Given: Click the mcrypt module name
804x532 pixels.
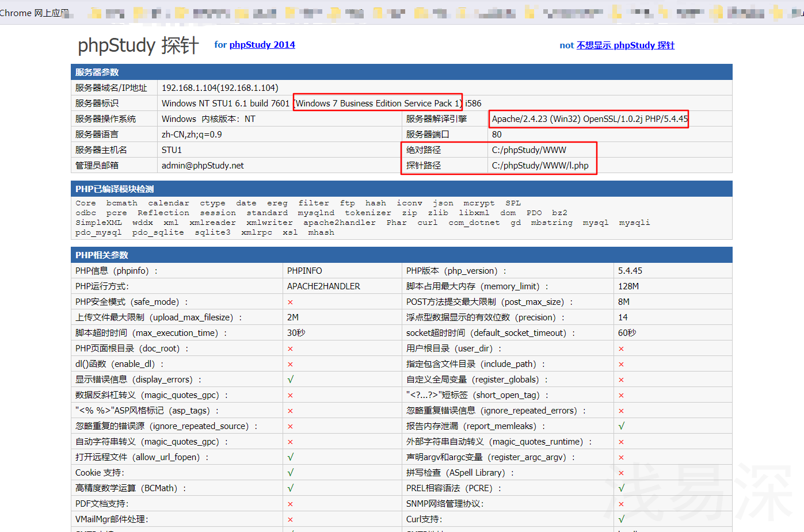Looking at the screenshot, I should (x=479, y=203).
